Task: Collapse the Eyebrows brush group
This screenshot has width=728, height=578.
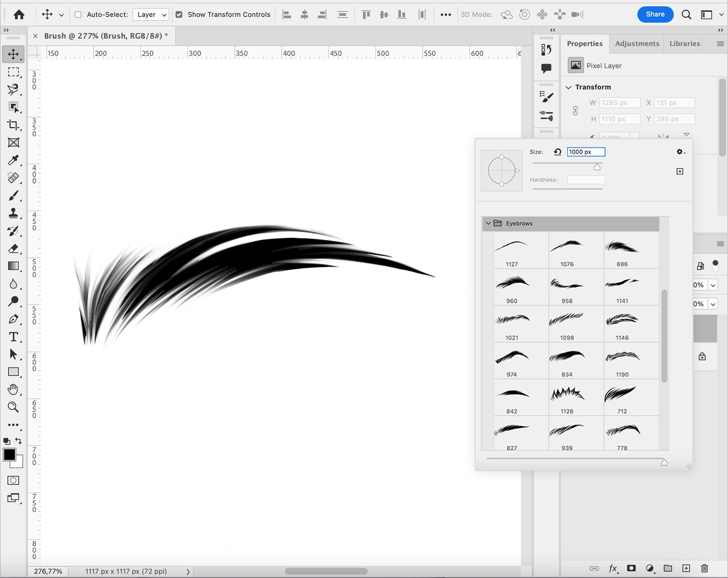Action: (488, 223)
